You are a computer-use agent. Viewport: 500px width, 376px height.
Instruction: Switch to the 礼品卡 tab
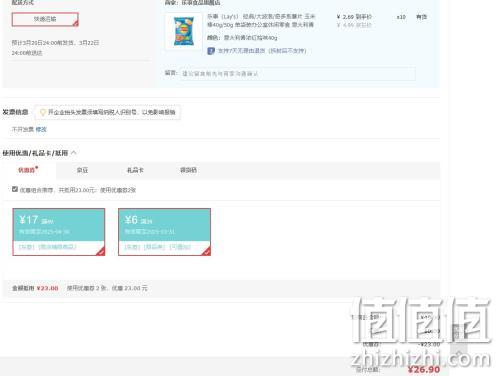(x=135, y=170)
